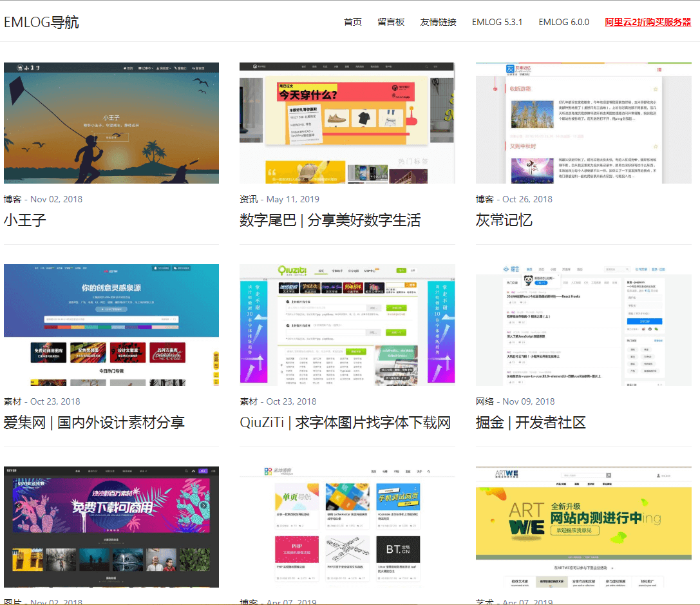Open 爱集网 design resources link
This screenshot has height=605, width=700.
[x=94, y=422]
